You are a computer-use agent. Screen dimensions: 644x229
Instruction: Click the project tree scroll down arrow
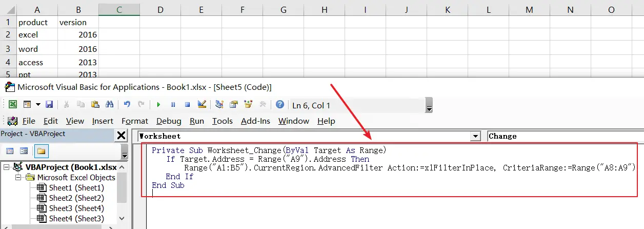click(122, 218)
